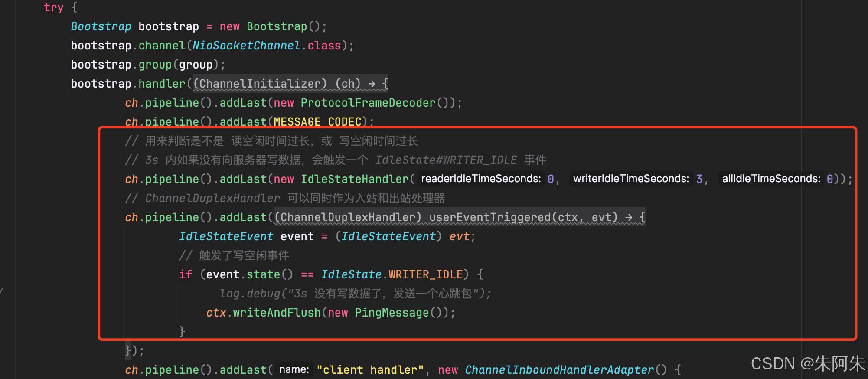Screen dimensions: 868x379
Task: Click the PingMessage class name
Action: tap(392, 313)
